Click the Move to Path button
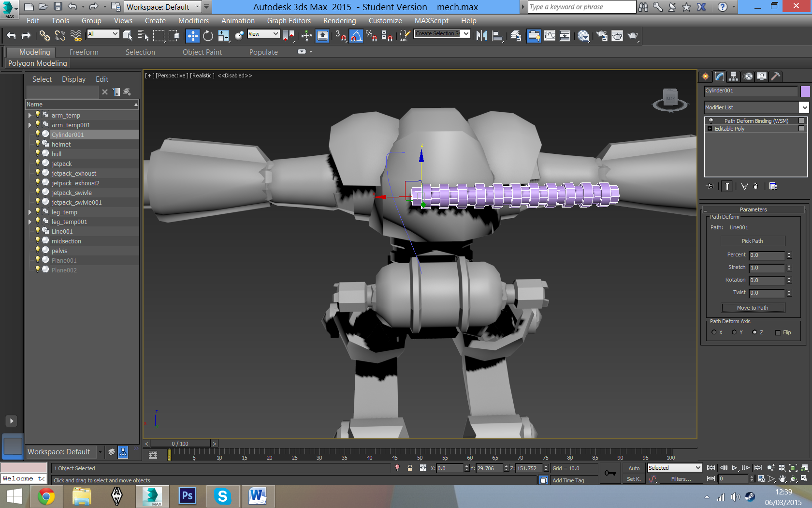Screen dimensions: 812x508 [753, 308]
